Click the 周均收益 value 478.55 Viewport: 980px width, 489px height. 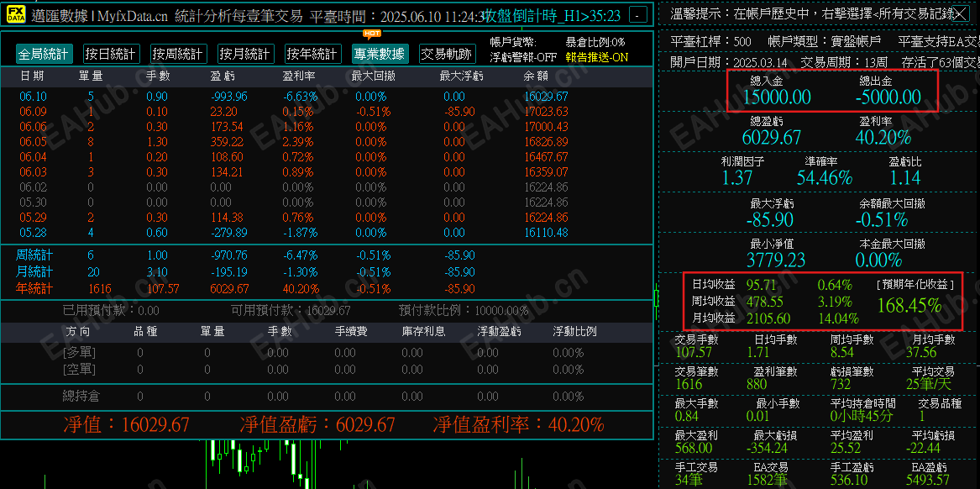tap(763, 301)
